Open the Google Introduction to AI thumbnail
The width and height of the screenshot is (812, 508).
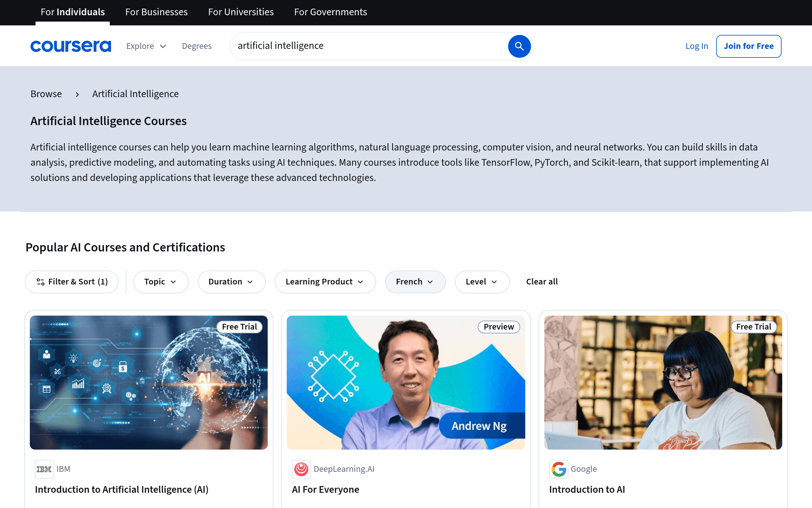point(663,382)
